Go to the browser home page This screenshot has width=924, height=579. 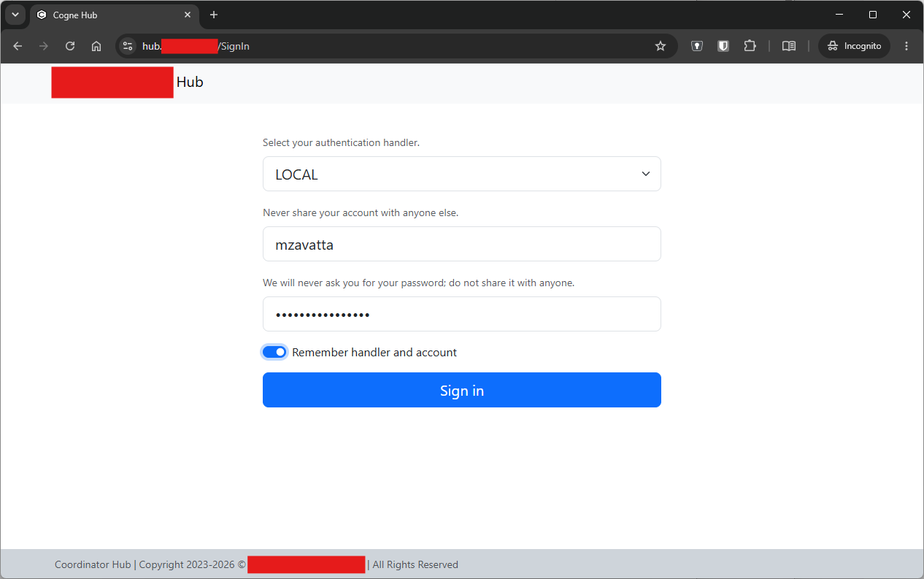(96, 46)
